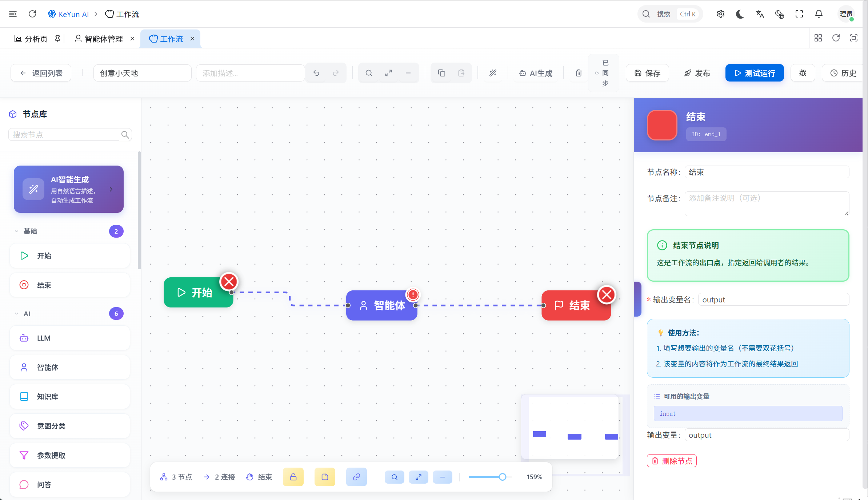Collapse the 基础 node category
The image size is (868, 500).
16,231
